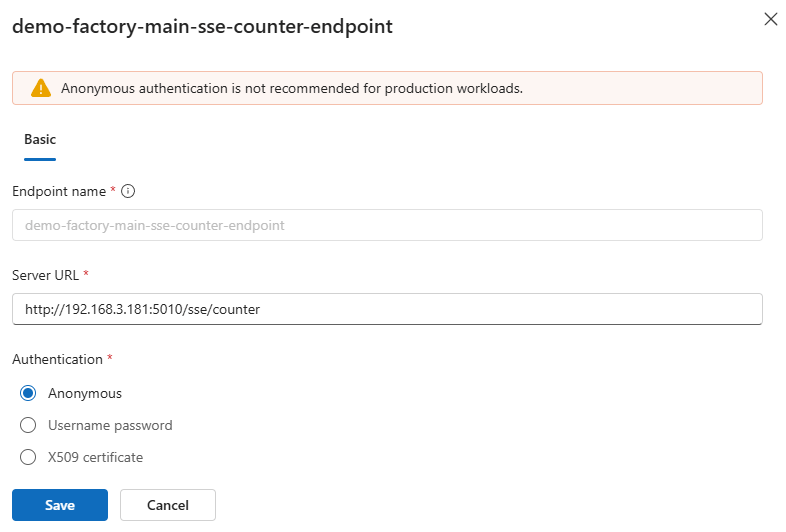786x532 pixels.
Task: Select the X509 certificate radio button
Action: (x=29, y=457)
